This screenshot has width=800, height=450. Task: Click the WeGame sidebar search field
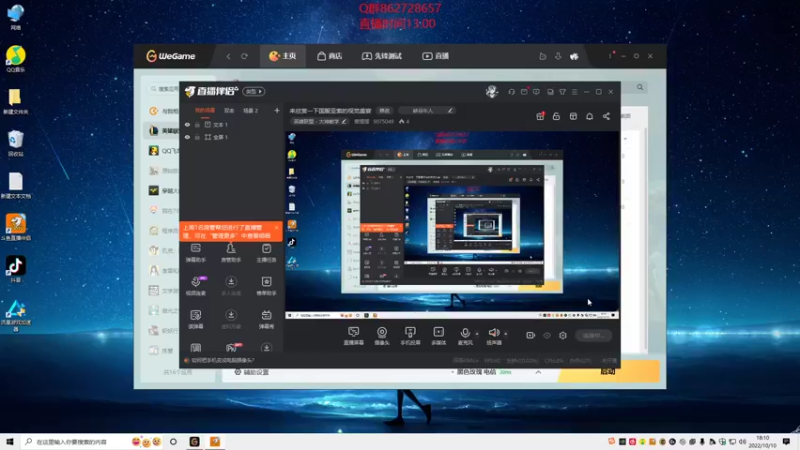[x=164, y=89]
